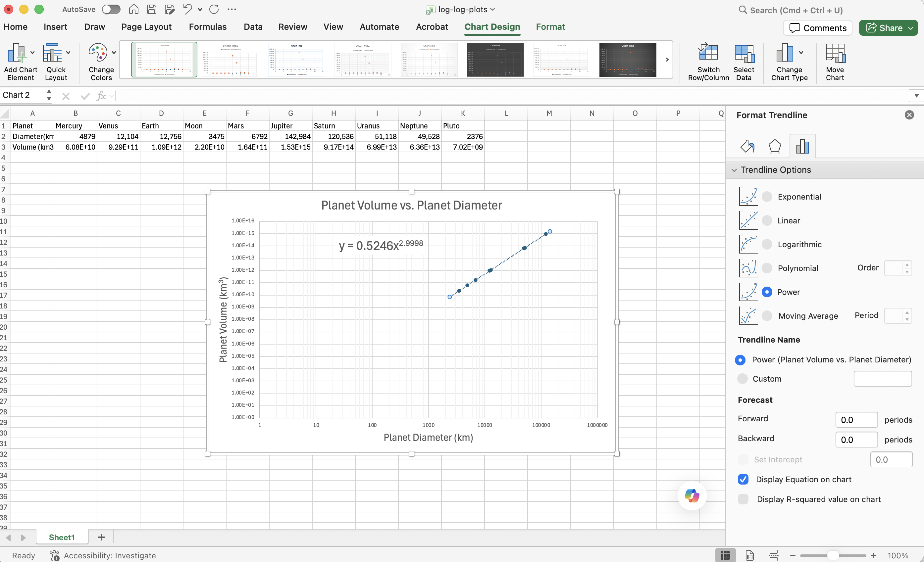
Task: Open Fill & Line tab in Format Trendline
Action: point(747,146)
